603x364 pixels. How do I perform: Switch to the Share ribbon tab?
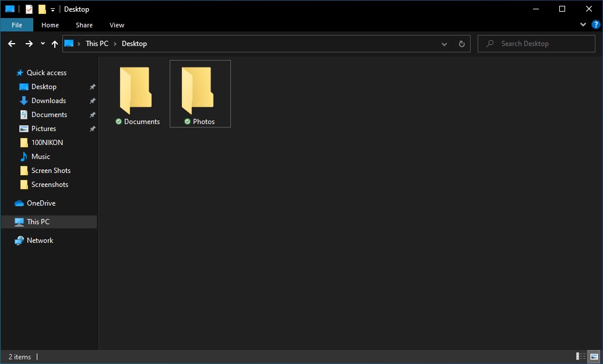[84, 25]
